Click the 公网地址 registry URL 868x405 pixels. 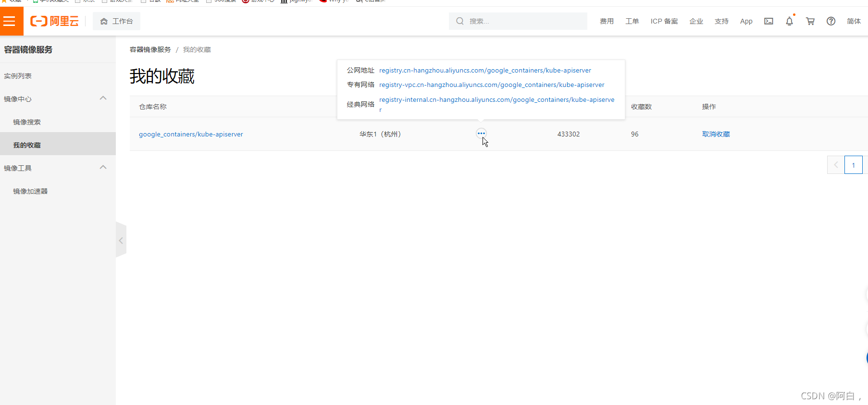(485, 70)
